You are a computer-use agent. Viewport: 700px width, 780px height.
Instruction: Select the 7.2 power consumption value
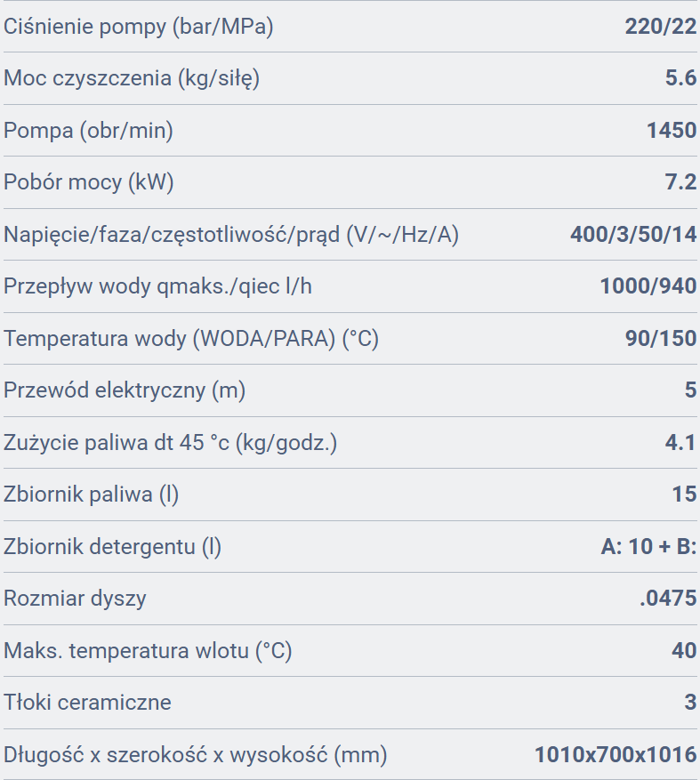coord(680,182)
